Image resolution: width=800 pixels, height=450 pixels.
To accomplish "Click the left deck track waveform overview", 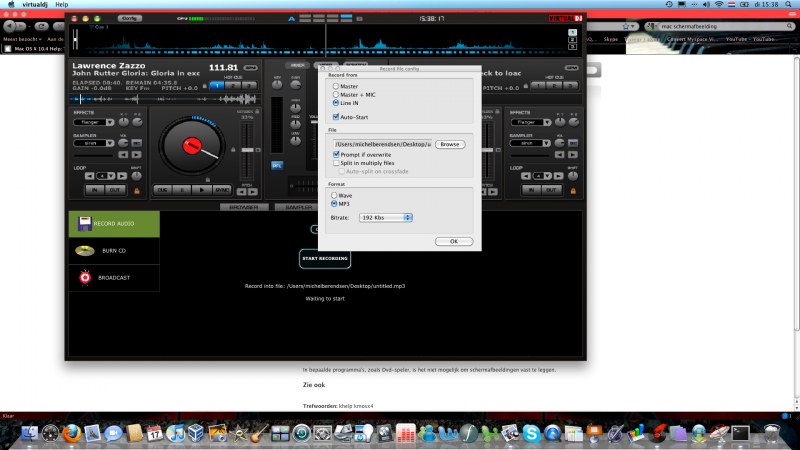I will (165, 99).
